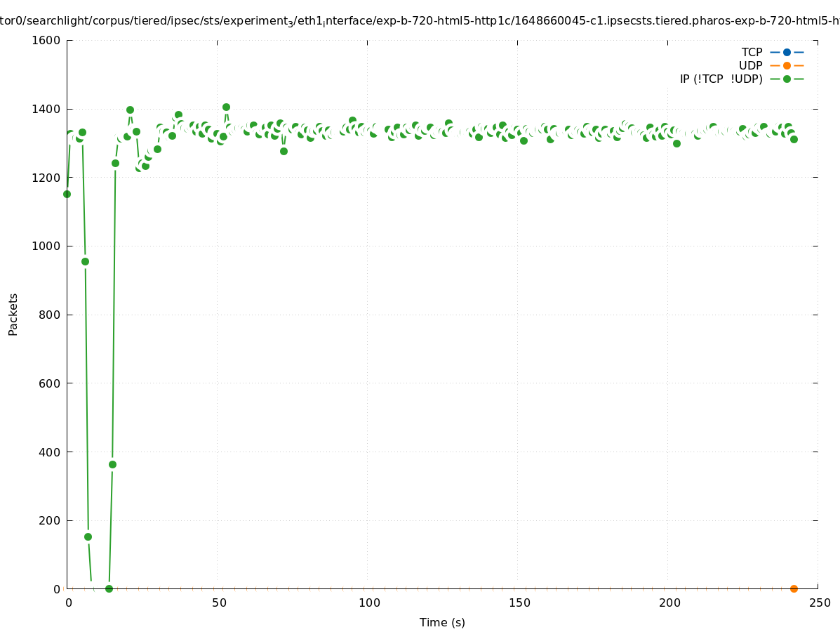Click the green data point at zero packets
This screenshot has width=840, height=632.
pos(109,588)
